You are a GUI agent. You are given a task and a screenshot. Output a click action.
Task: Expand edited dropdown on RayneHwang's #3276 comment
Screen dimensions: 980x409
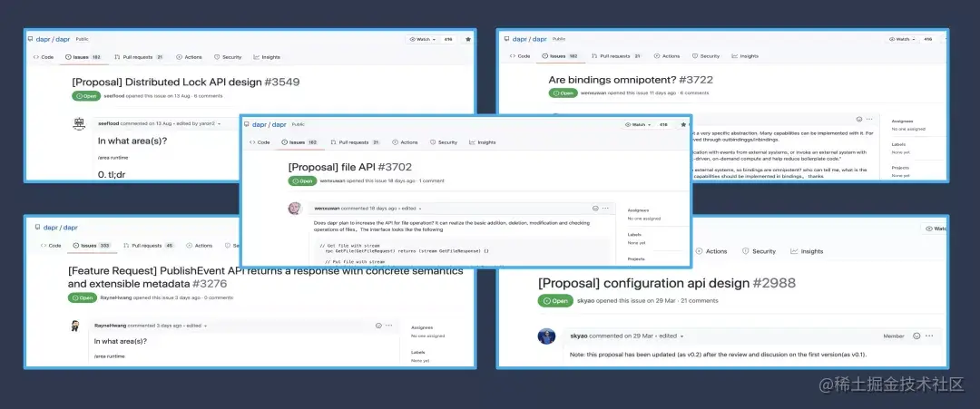(206, 326)
